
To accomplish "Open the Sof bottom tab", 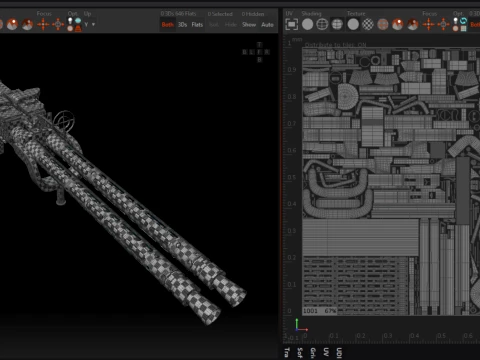I will click(x=300, y=352).
